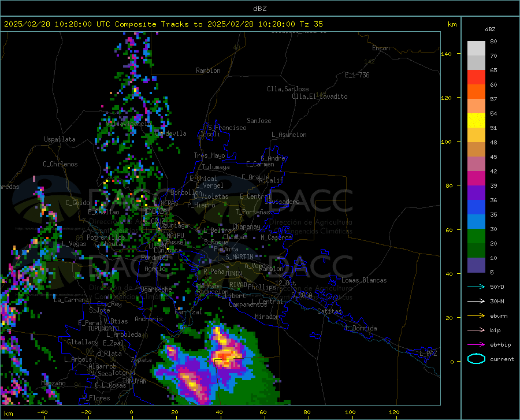Select the 51 dBZ yellow color swatch
The image size is (520, 420).
click(x=476, y=120)
